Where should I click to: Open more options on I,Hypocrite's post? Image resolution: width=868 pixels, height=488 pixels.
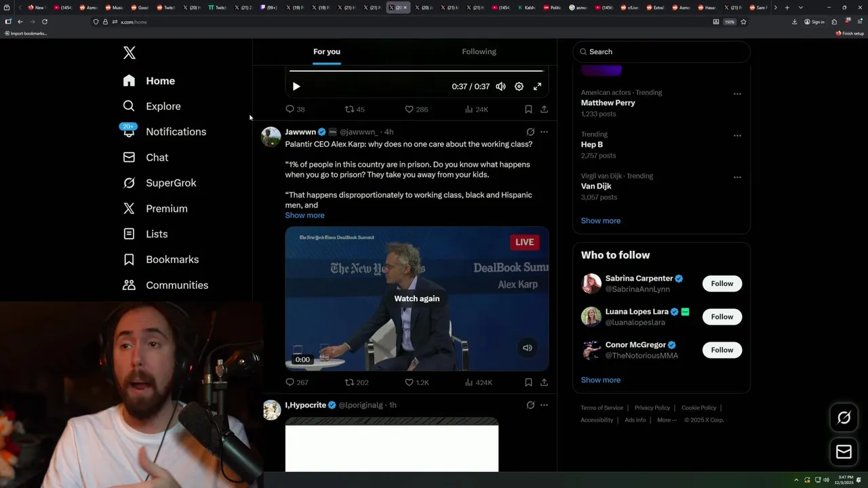pyautogui.click(x=544, y=405)
